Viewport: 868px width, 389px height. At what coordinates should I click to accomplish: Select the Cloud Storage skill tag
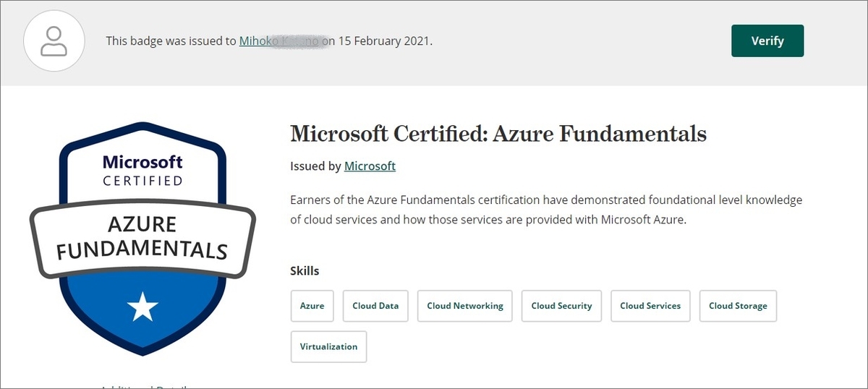pyautogui.click(x=738, y=306)
